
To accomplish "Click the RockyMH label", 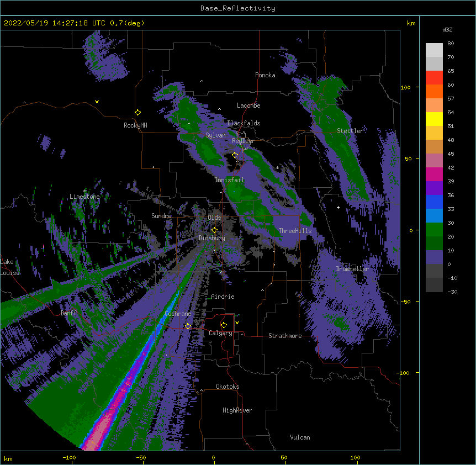I will tap(135, 125).
